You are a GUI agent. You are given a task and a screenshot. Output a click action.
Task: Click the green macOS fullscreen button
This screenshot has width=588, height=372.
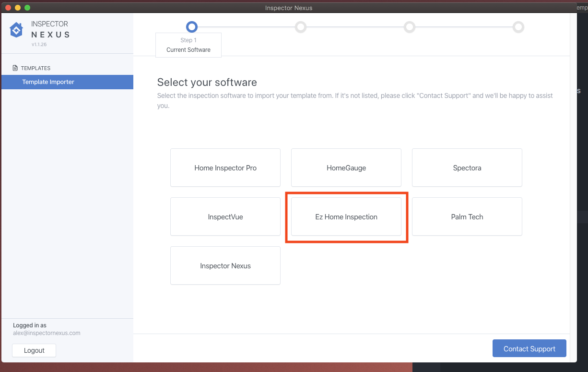[27, 8]
